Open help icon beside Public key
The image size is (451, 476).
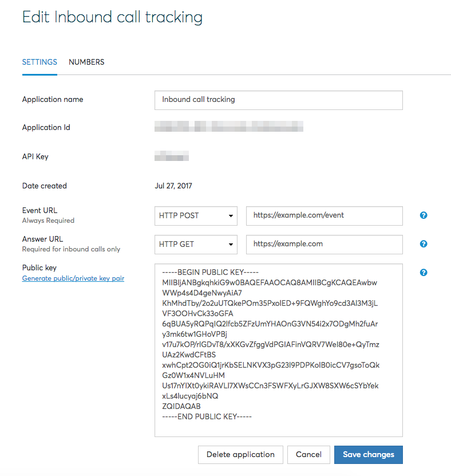pyautogui.click(x=424, y=272)
